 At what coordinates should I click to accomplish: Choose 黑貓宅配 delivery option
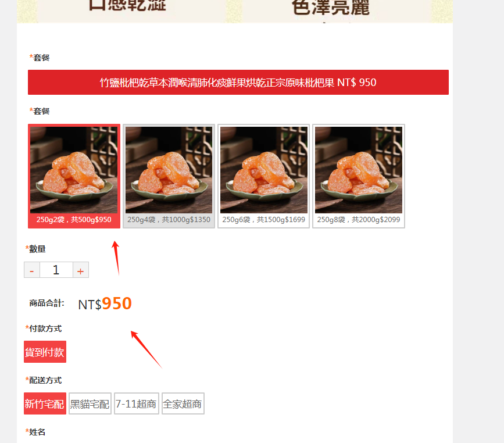pos(90,403)
